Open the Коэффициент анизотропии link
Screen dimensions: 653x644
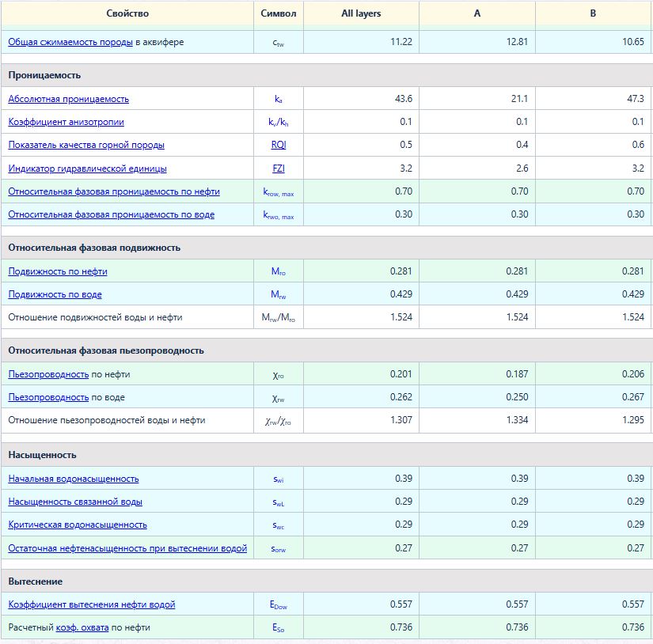(x=66, y=122)
